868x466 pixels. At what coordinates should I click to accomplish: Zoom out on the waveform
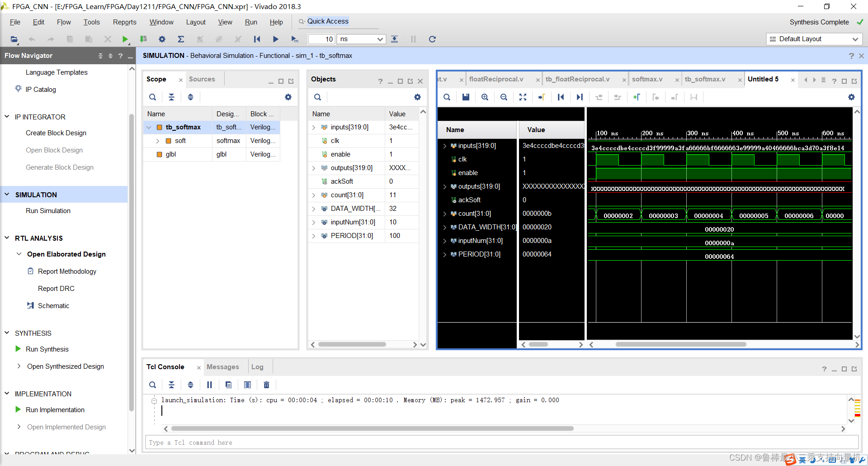coord(504,97)
